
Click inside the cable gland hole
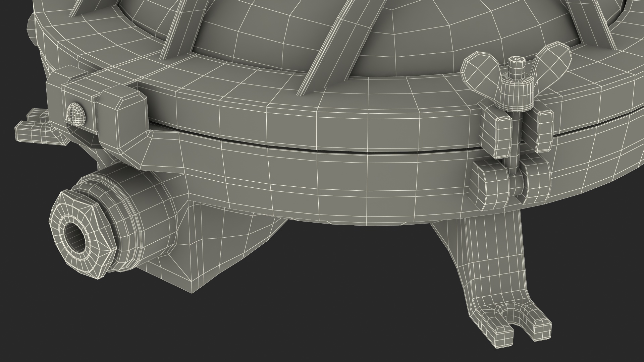point(75,237)
